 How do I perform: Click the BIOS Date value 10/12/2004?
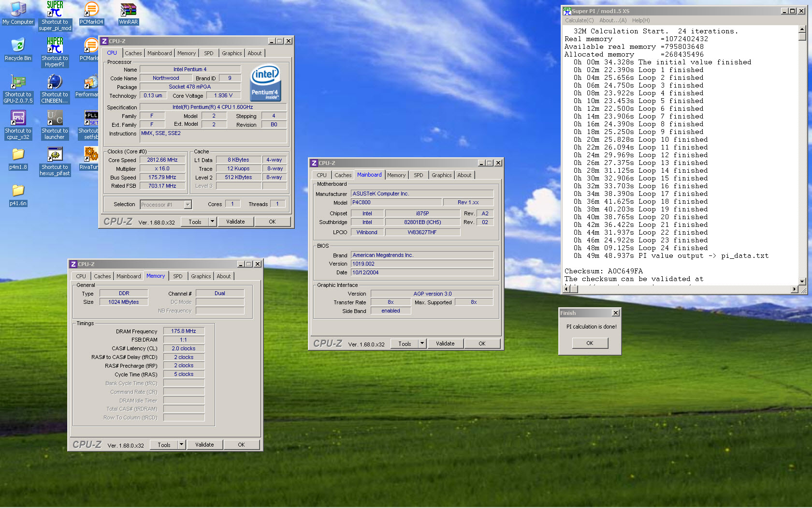[422, 272]
